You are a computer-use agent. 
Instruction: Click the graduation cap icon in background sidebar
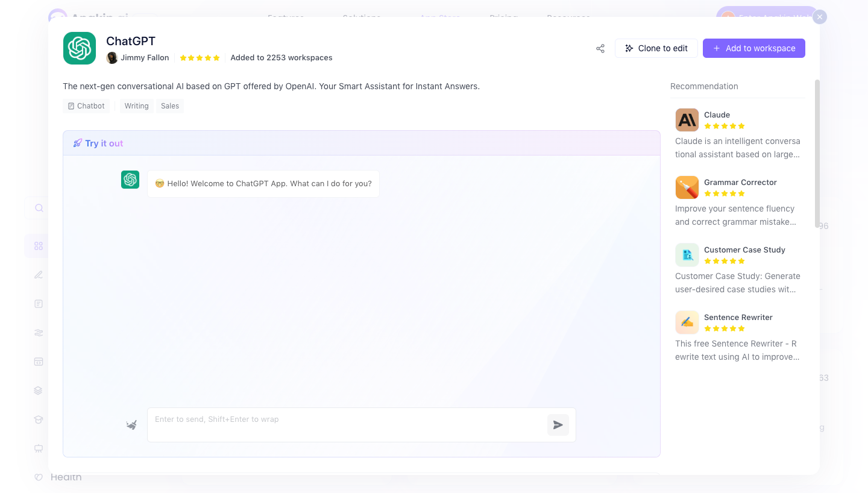39,419
